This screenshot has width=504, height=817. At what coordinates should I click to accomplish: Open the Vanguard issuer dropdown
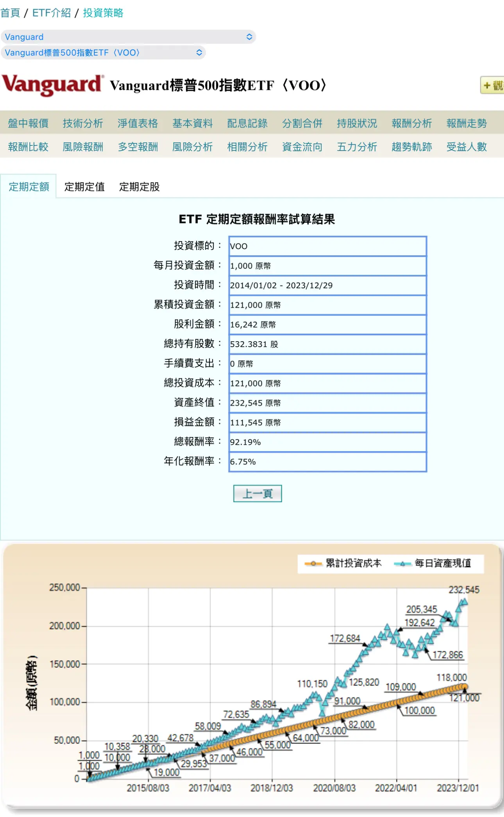tap(128, 37)
